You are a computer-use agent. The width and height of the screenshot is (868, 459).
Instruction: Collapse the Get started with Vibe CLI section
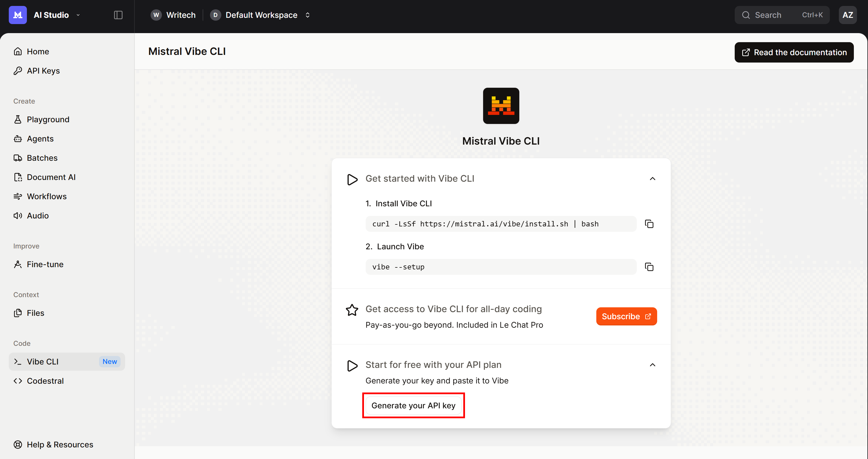point(652,178)
